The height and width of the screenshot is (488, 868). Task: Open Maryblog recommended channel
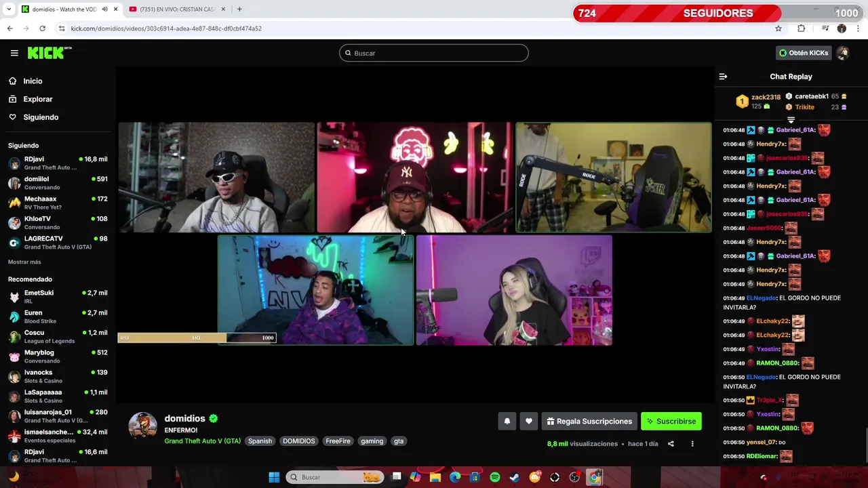[x=58, y=357]
